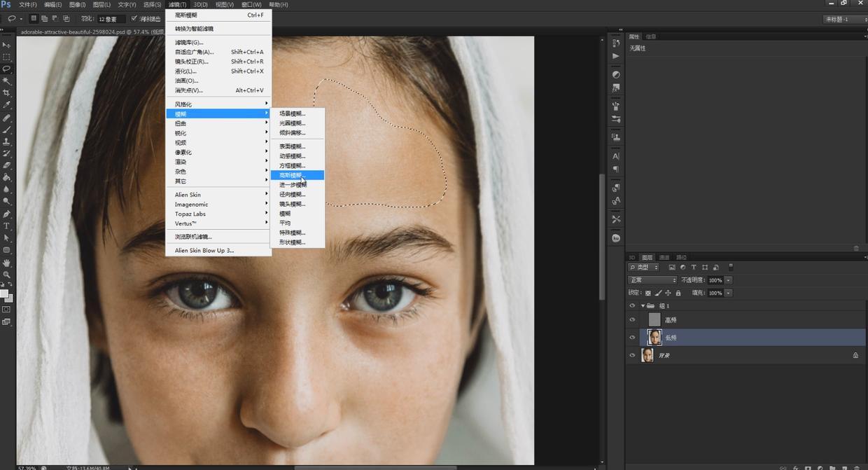Select the Hand tool
Image resolution: width=868 pixels, height=470 pixels.
(6, 263)
